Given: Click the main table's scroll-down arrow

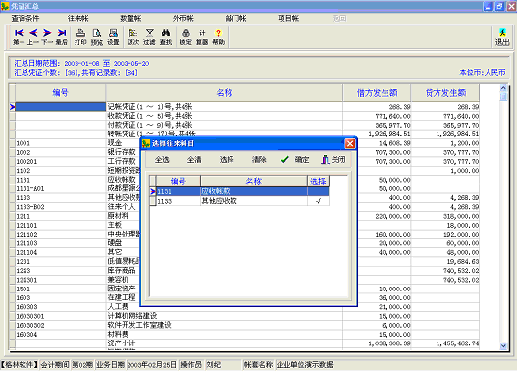Looking at the screenshot, I should [x=503, y=346].
